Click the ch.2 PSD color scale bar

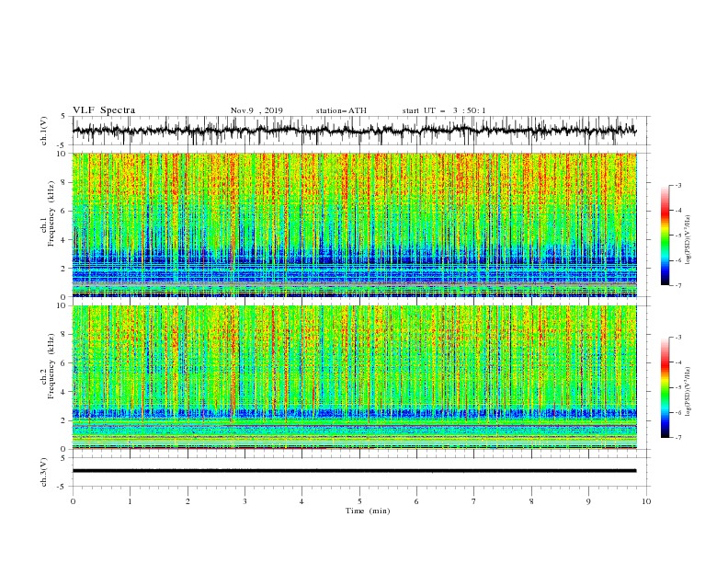665,387
